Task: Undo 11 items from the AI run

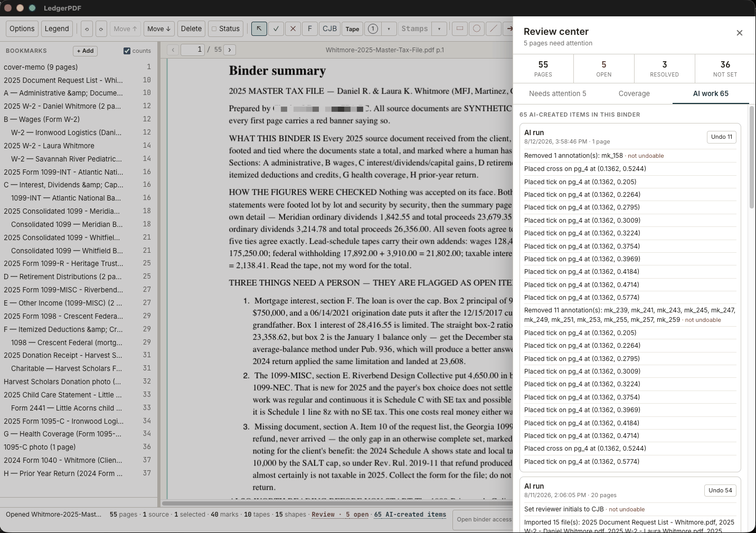Action: point(722,137)
